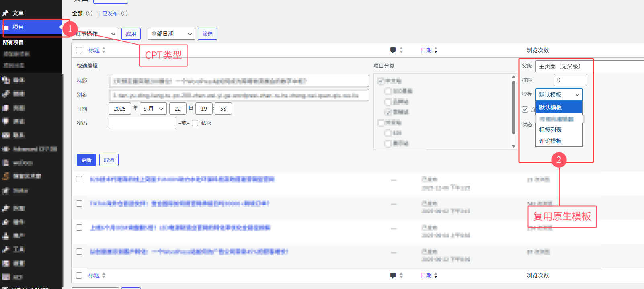Click the 取消 cancel button
This screenshot has width=644, height=289.
pyautogui.click(x=109, y=160)
